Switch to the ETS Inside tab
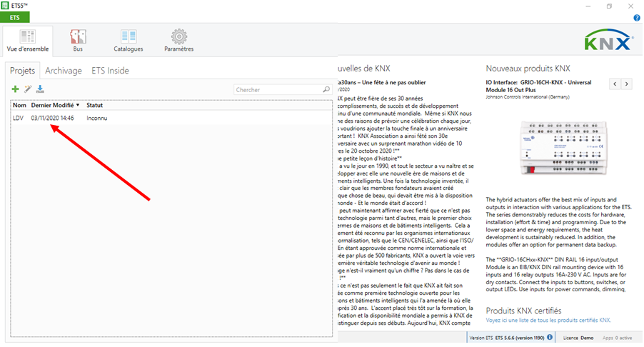This screenshot has width=644, height=347. pyautogui.click(x=110, y=71)
